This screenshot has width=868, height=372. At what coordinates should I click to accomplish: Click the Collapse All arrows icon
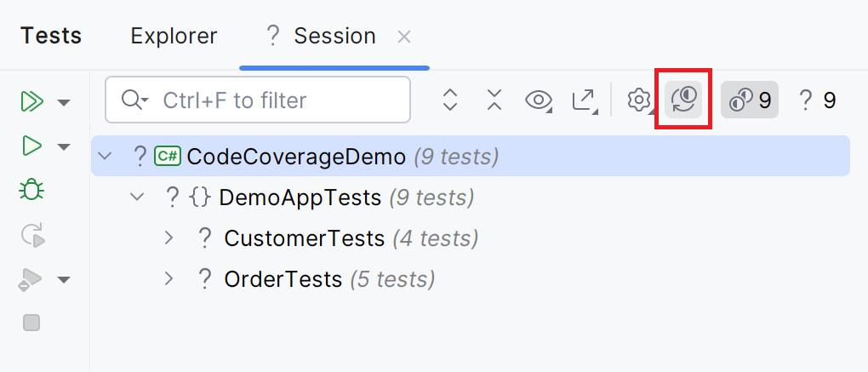[494, 100]
